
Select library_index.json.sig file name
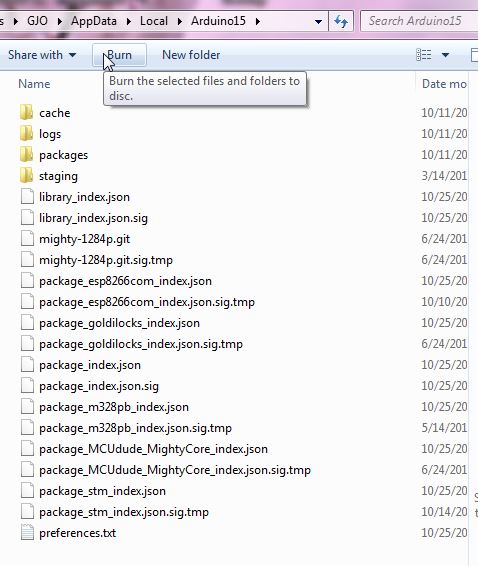pos(94,218)
